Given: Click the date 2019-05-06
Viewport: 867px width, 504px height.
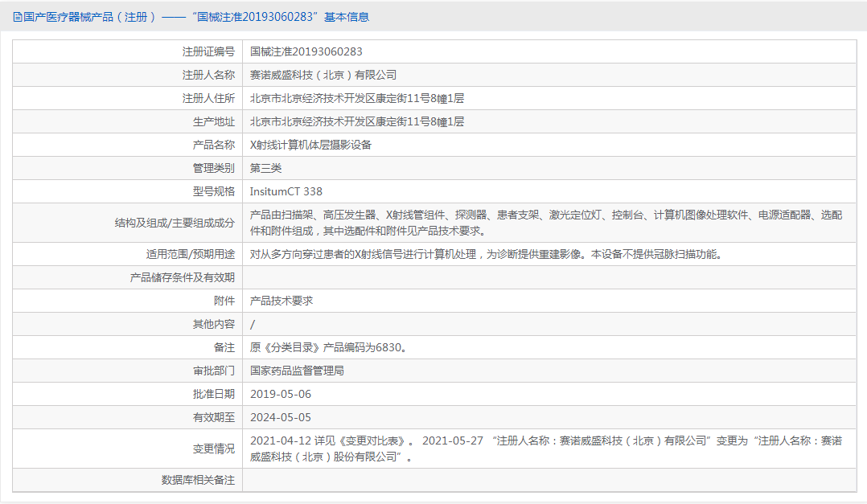Looking at the screenshot, I should pyautogui.click(x=281, y=394).
